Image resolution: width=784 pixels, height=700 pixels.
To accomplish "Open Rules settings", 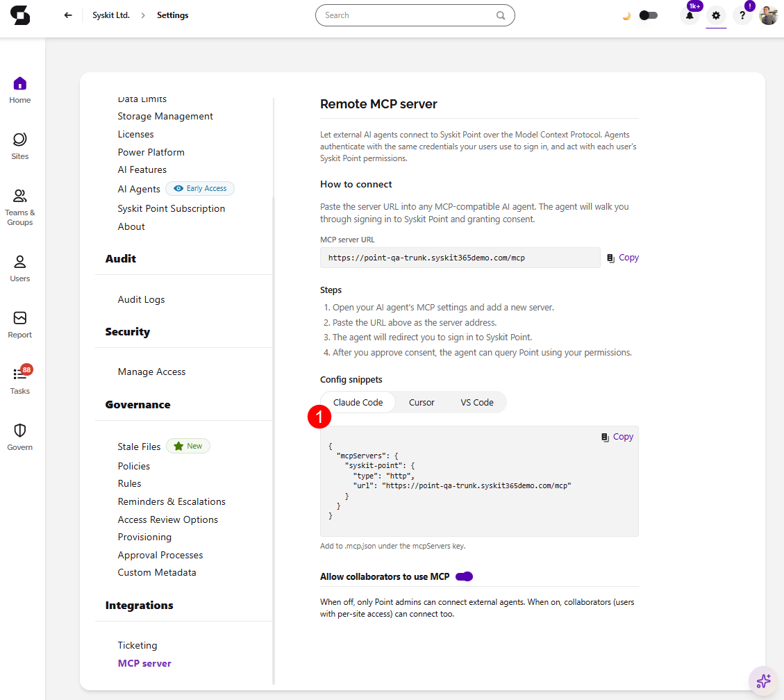I will [129, 483].
